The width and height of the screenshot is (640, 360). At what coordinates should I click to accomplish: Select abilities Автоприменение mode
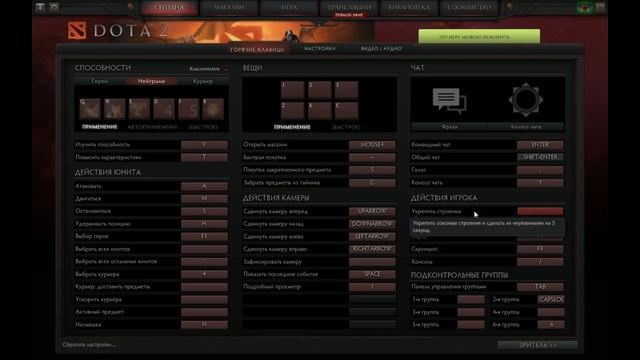tap(152, 127)
